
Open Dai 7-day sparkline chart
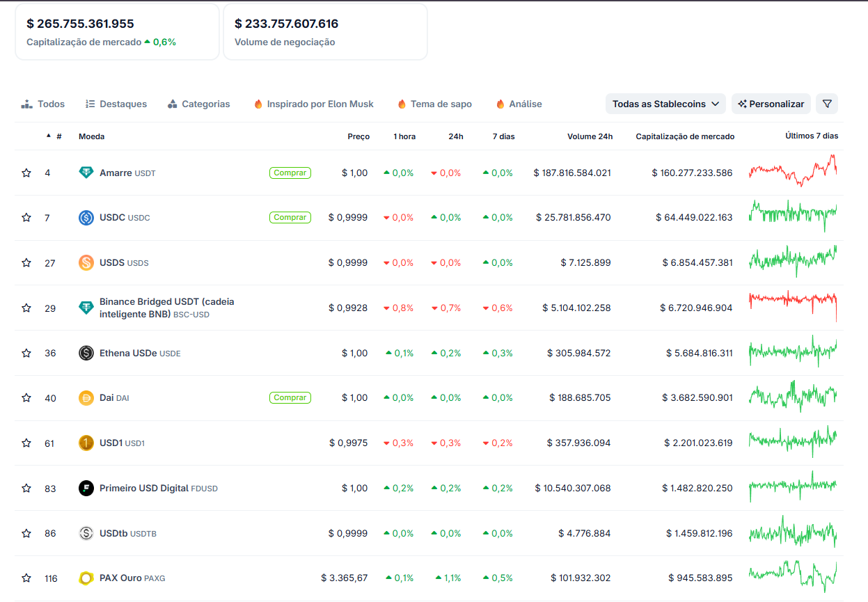click(x=793, y=396)
